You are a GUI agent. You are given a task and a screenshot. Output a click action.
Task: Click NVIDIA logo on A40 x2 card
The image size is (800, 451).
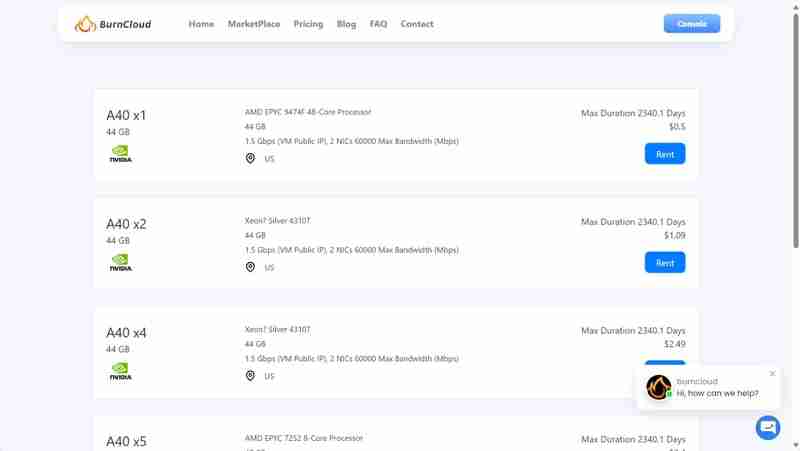(x=120, y=263)
